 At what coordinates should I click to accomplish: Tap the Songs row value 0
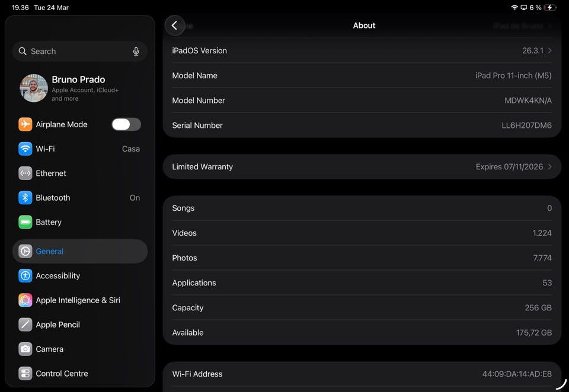click(x=549, y=208)
